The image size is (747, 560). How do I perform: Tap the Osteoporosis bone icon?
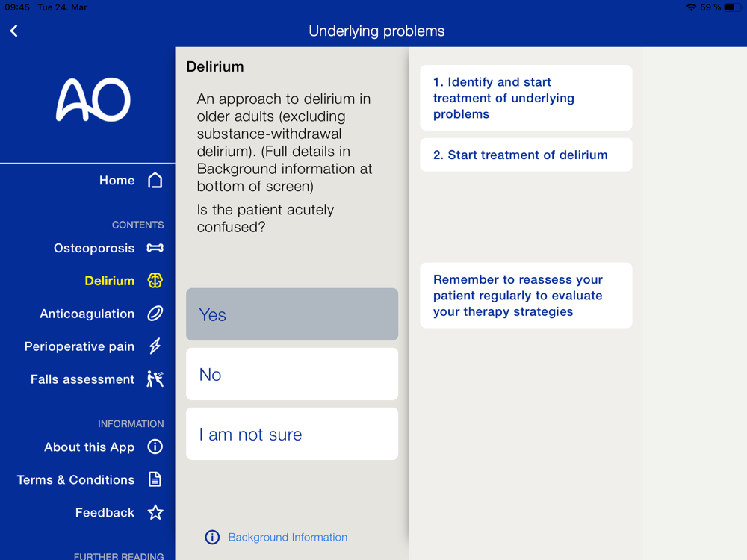click(x=155, y=248)
